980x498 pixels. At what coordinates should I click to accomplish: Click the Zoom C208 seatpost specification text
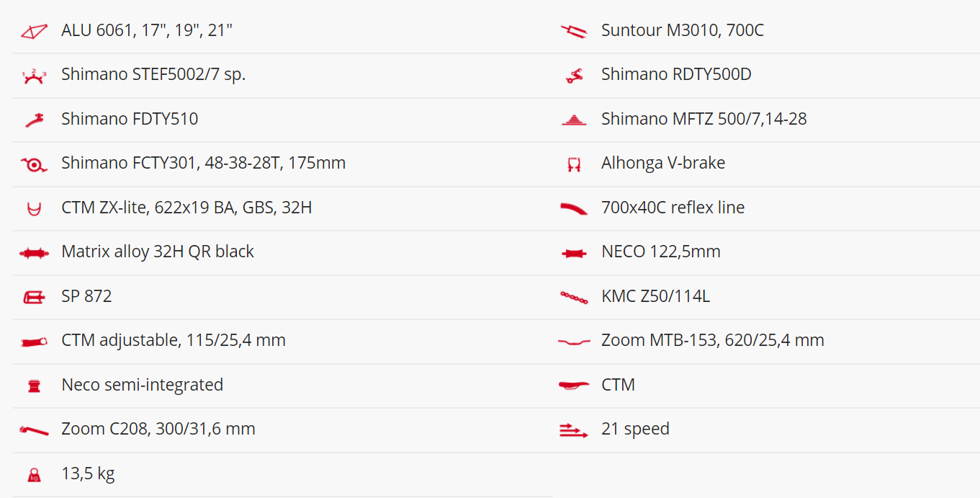click(158, 429)
